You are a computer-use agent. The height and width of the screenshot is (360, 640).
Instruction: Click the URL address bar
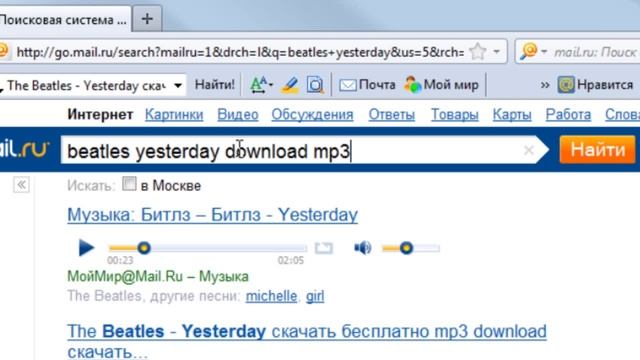[240, 52]
